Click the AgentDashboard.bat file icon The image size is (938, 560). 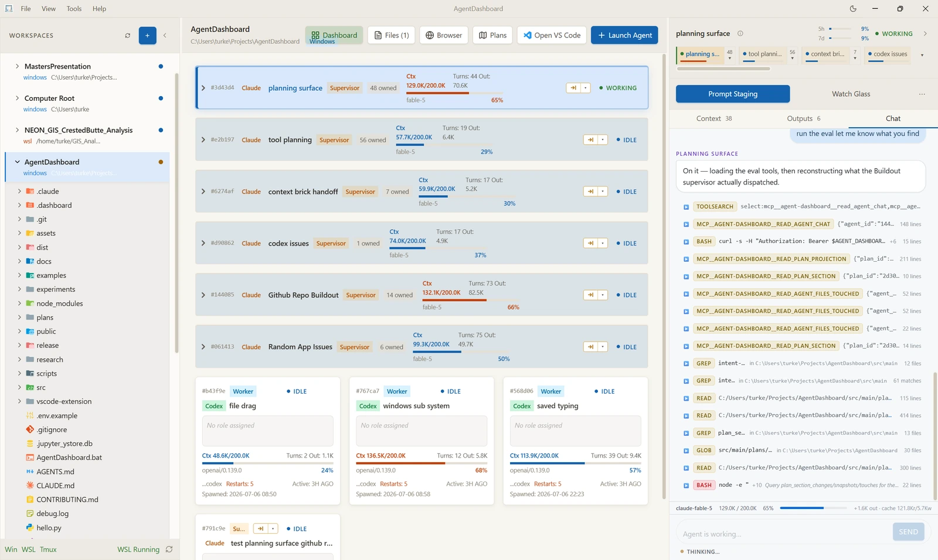pos(30,457)
